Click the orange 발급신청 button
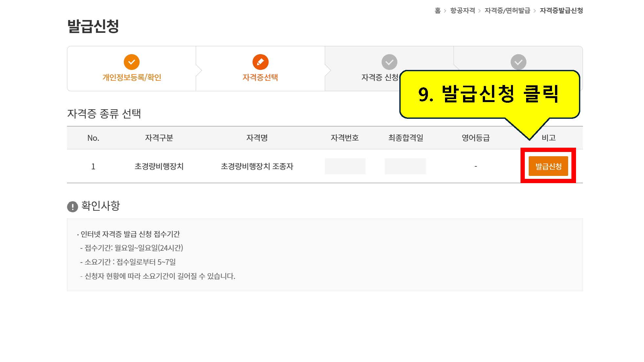This screenshot has height=362, width=644. 548,166
